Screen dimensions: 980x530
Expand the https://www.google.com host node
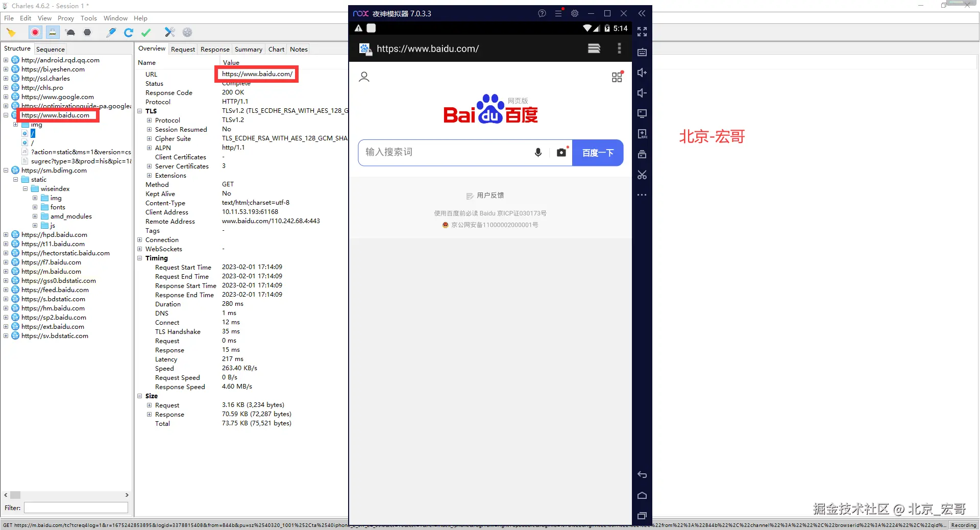[6, 97]
